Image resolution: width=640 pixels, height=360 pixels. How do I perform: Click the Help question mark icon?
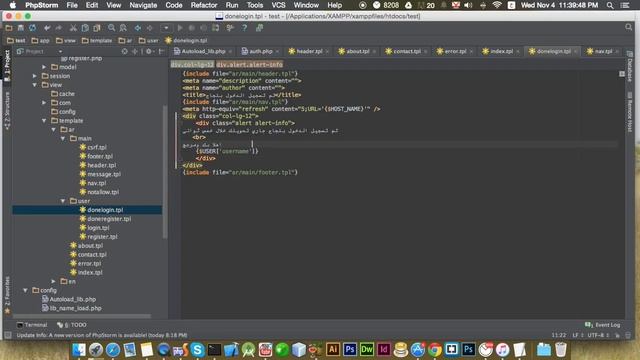[x=244, y=28]
